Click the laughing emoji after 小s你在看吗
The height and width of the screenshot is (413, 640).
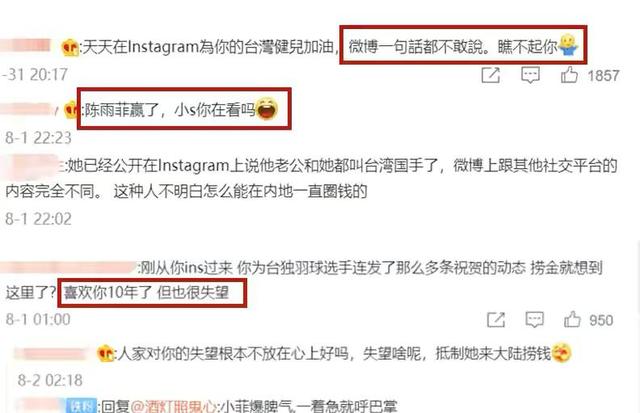pos(267,109)
